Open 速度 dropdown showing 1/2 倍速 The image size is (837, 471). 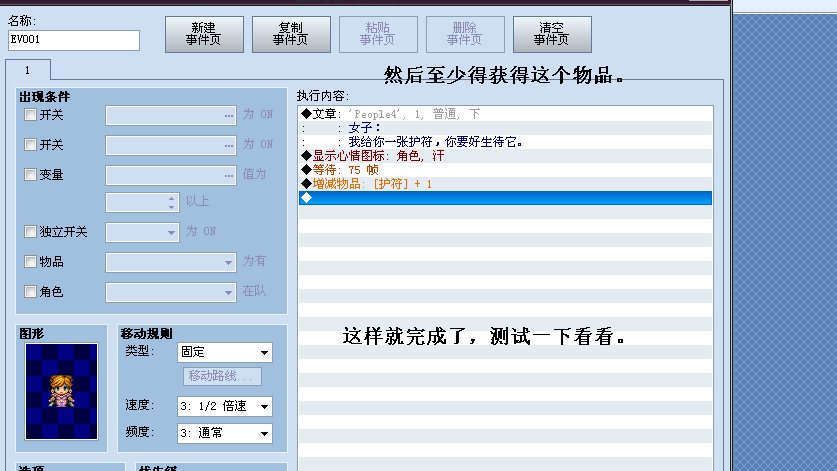click(225, 406)
